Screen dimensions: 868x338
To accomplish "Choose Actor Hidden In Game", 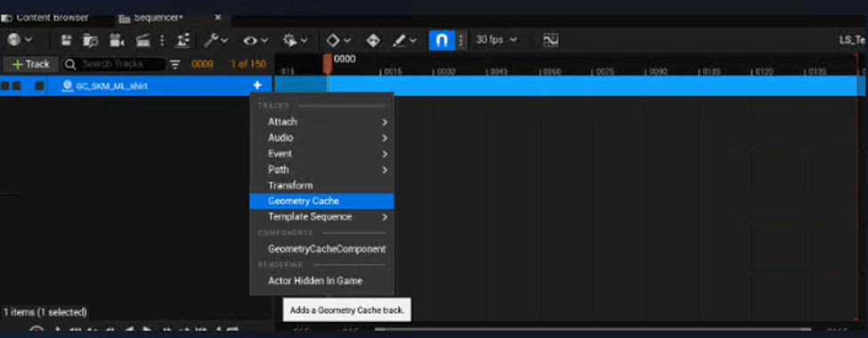I will pyautogui.click(x=321, y=280).
